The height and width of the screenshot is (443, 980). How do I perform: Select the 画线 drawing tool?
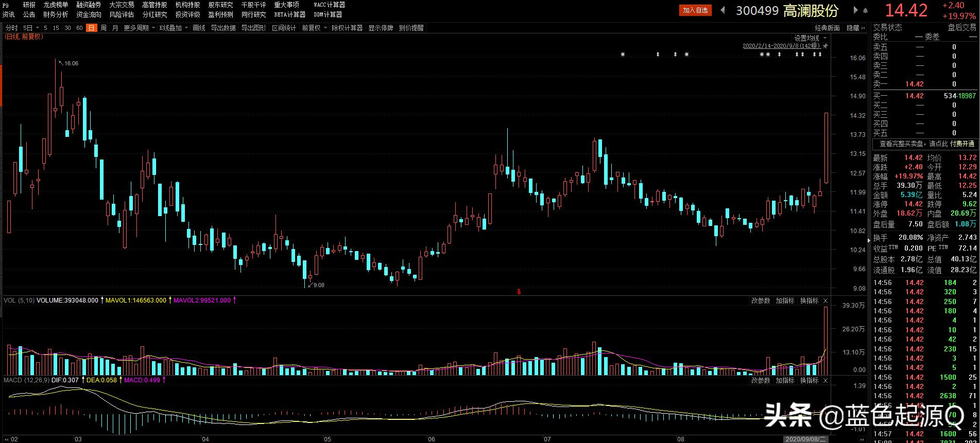199,28
